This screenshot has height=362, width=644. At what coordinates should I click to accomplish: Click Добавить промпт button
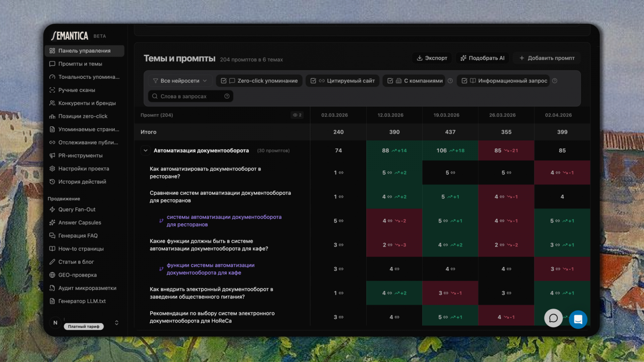tap(547, 58)
